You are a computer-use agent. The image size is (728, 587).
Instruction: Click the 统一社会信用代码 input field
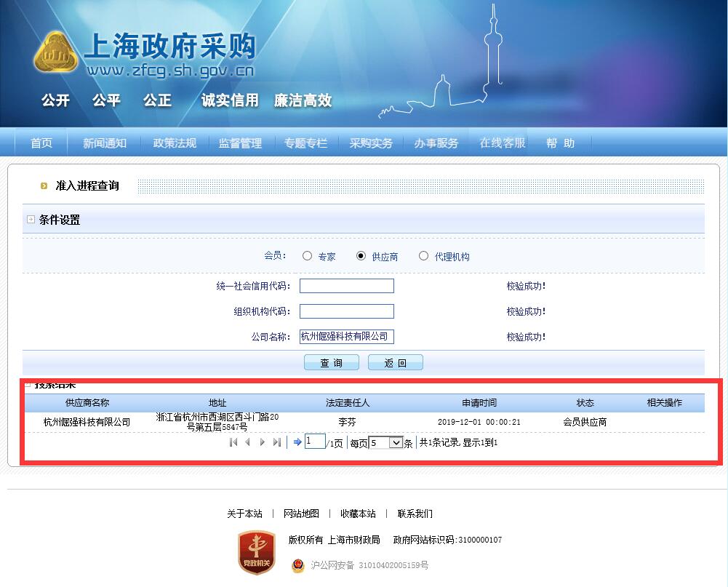point(346,286)
